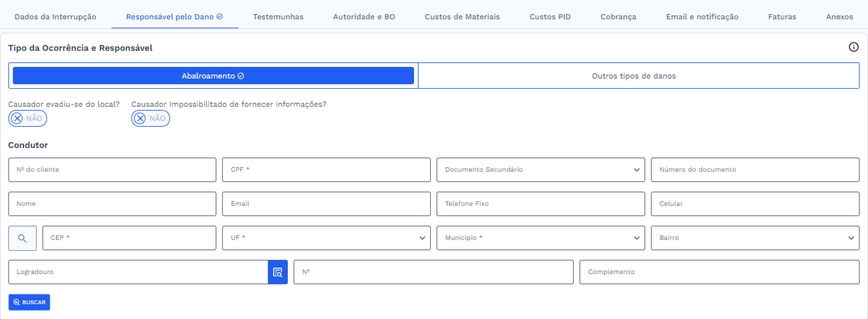
Task: Toggle NÃO for Causador Impossibilitado de fornecer informações
Action: coord(150,118)
